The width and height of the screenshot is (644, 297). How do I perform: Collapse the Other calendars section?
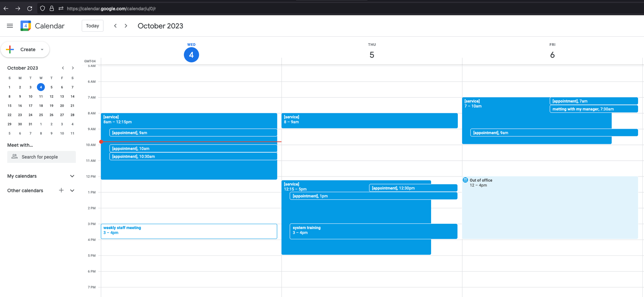click(72, 190)
